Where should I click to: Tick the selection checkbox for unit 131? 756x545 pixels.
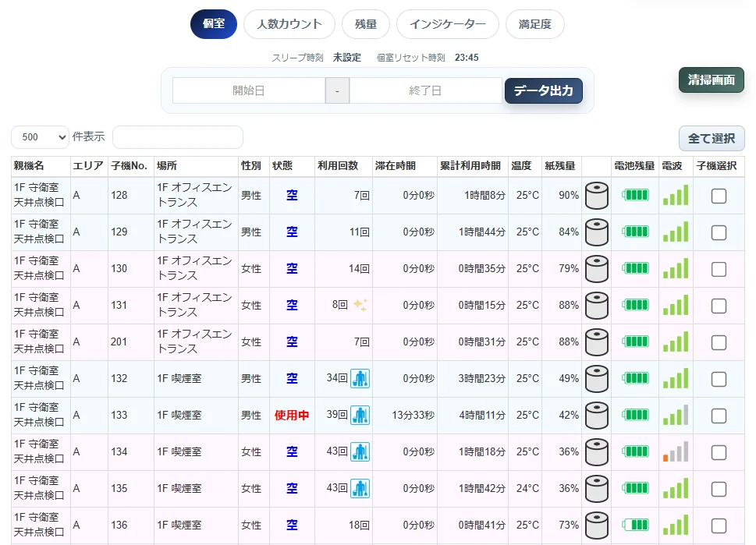click(719, 306)
